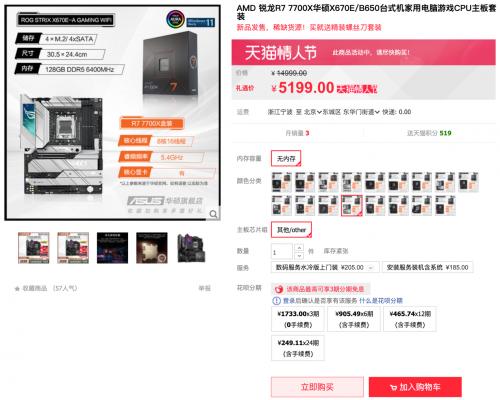The image size is (500, 400).
Task: Click the 立即购买 buy now button
Action: click(317, 387)
